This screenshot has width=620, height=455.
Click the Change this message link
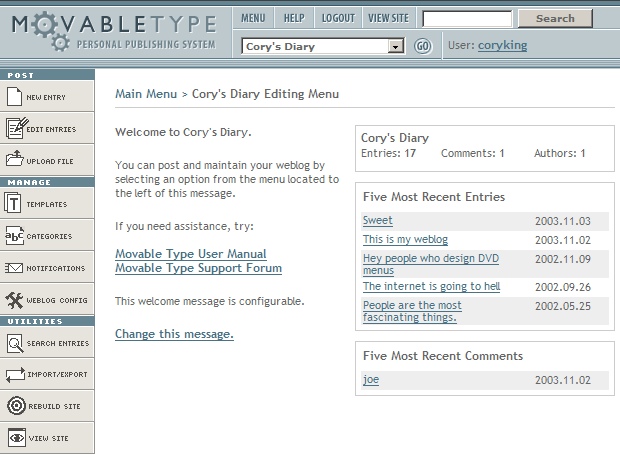coord(174,334)
